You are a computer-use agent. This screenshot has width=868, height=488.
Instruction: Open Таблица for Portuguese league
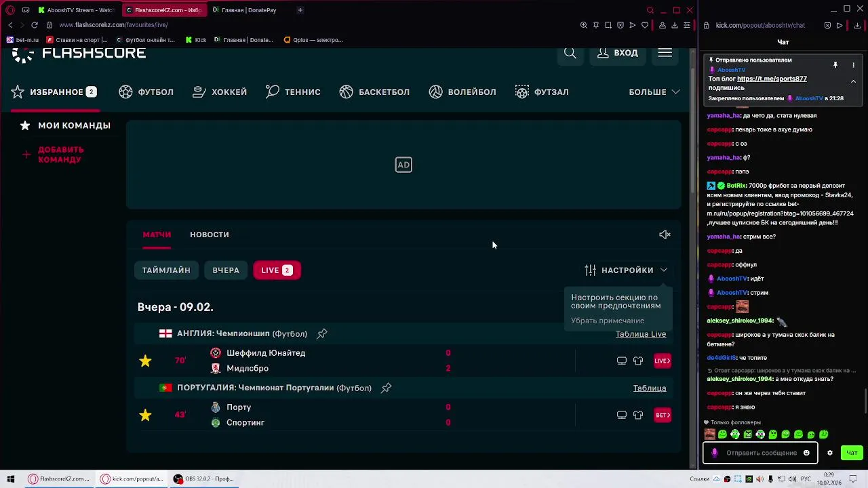coord(650,388)
